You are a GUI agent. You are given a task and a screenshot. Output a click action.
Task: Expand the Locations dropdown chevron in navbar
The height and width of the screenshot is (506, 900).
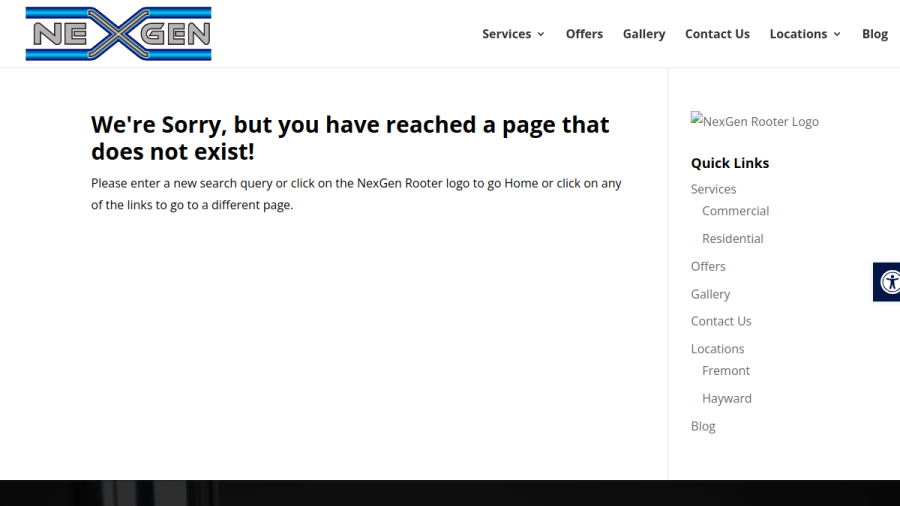coord(837,34)
